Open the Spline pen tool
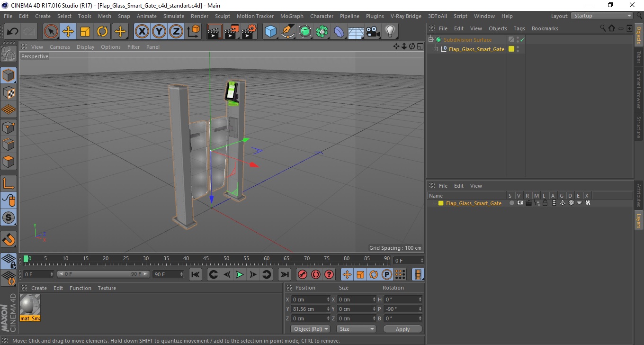The image size is (644, 345). coord(288,32)
